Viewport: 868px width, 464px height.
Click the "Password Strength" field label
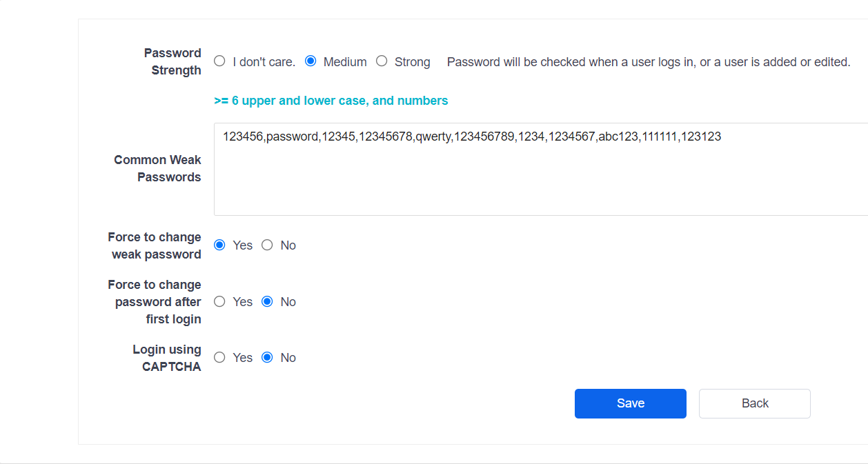[x=172, y=61]
